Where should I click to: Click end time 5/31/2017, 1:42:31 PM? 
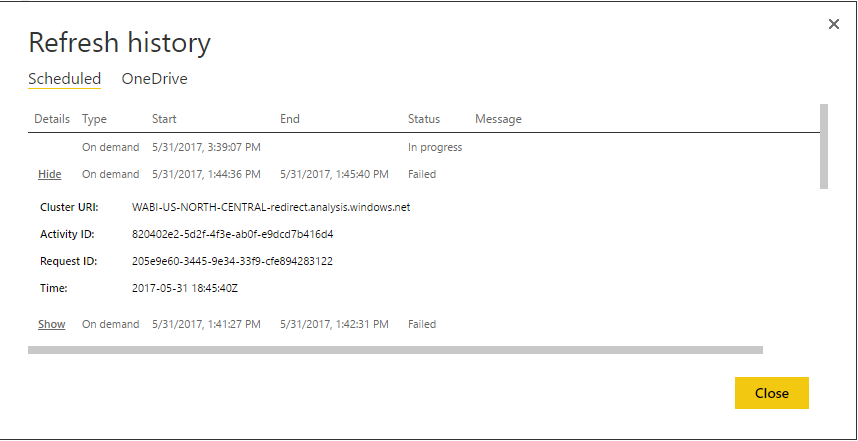coord(334,324)
